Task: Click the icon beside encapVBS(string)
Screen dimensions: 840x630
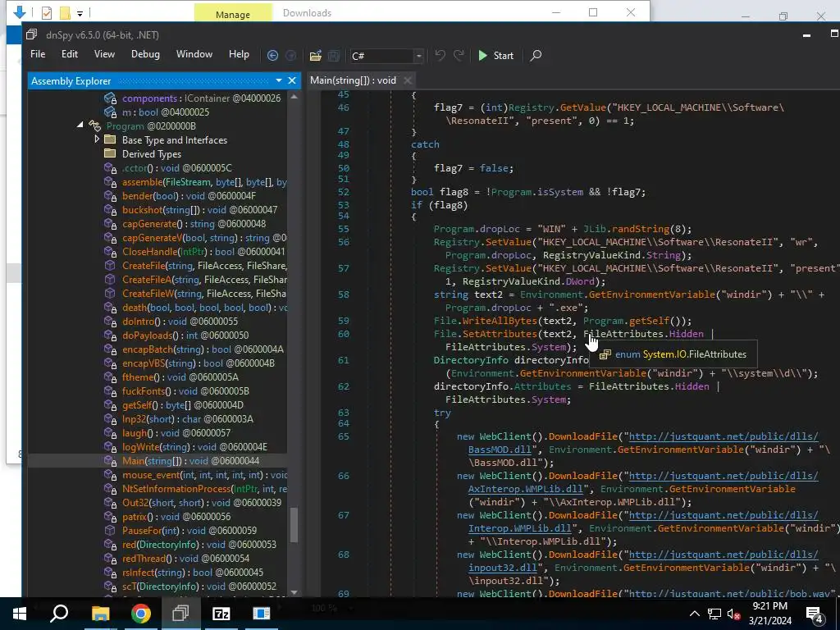Action: click(x=111, y=363)
